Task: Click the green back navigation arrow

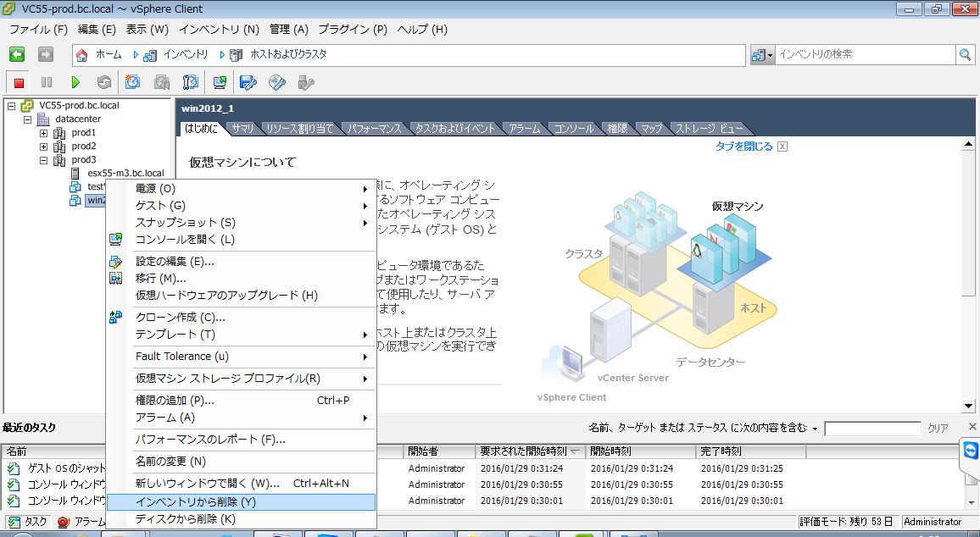Action: (x=17, y=54)
